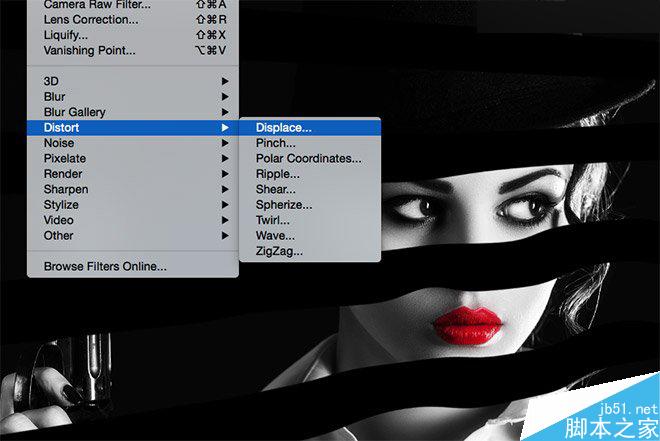
Task: Open Camera Raw Filter menu entry
Action: pos(133,5)
